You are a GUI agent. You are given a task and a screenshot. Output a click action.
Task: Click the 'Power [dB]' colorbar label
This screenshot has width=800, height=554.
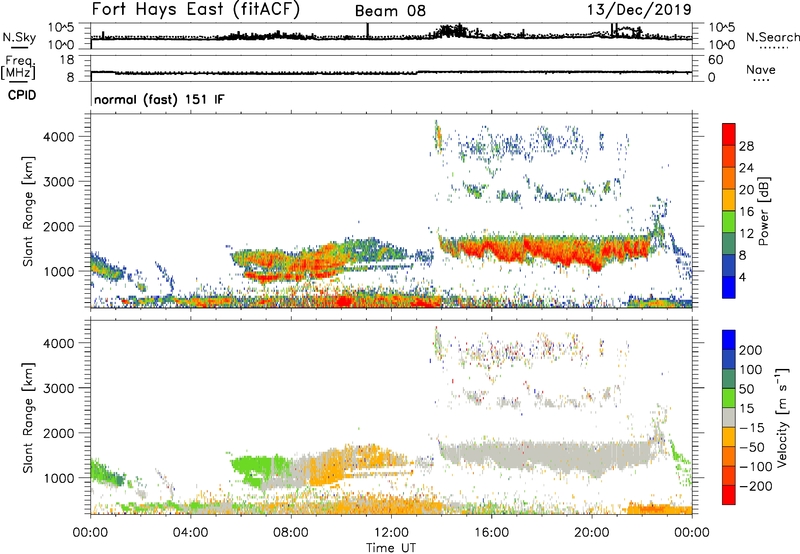point(764,211)
